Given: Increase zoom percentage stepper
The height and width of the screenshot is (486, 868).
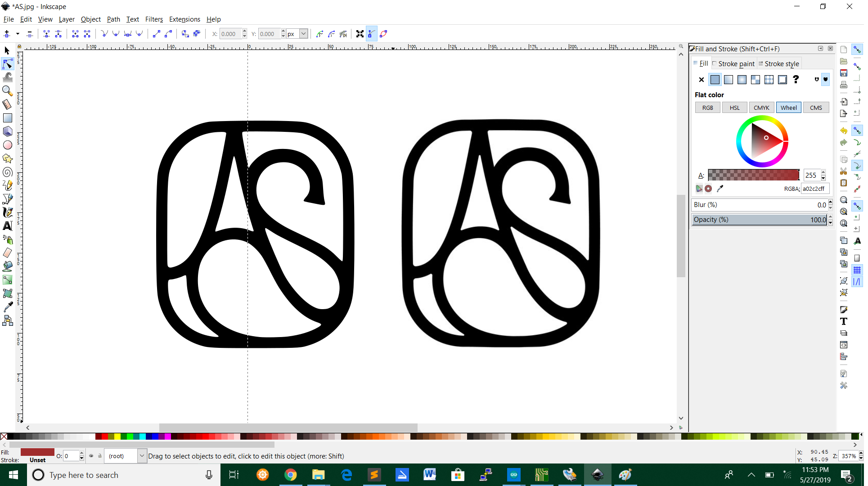Looking at the screenshot, I should tap(861, 453).
